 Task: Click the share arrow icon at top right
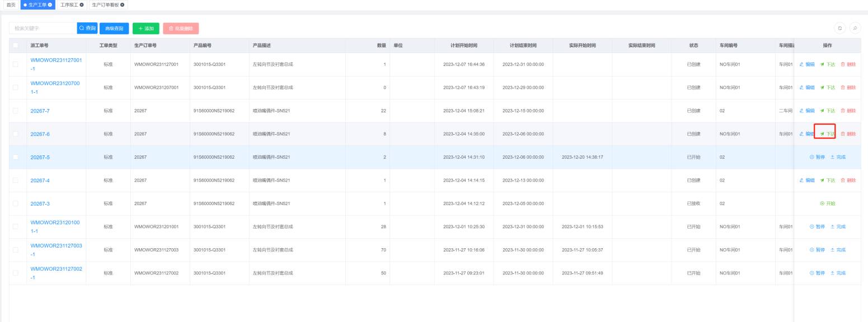(x=855, y=28)
